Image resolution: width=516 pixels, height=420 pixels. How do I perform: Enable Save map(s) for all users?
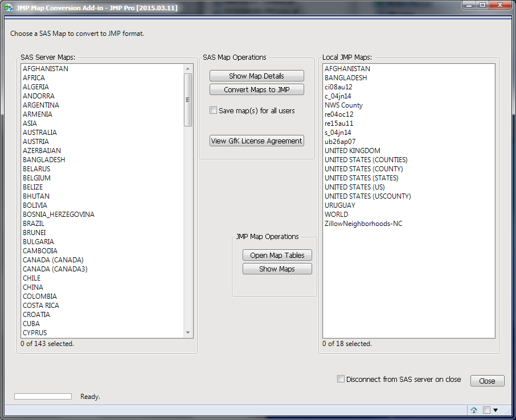pos(213,110)
